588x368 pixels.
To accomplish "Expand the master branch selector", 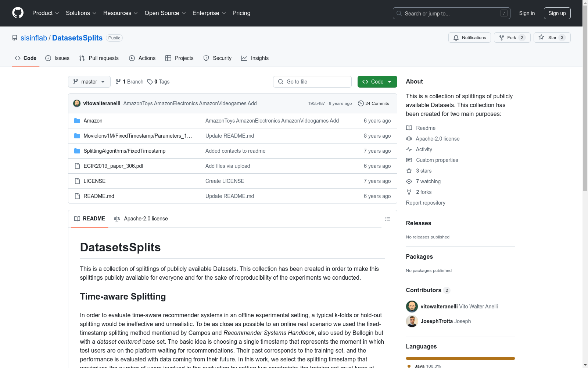I will (89, 82).
